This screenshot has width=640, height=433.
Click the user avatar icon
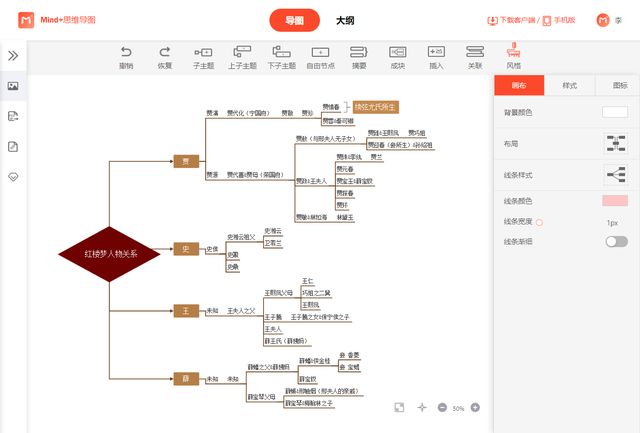(603, 20)
